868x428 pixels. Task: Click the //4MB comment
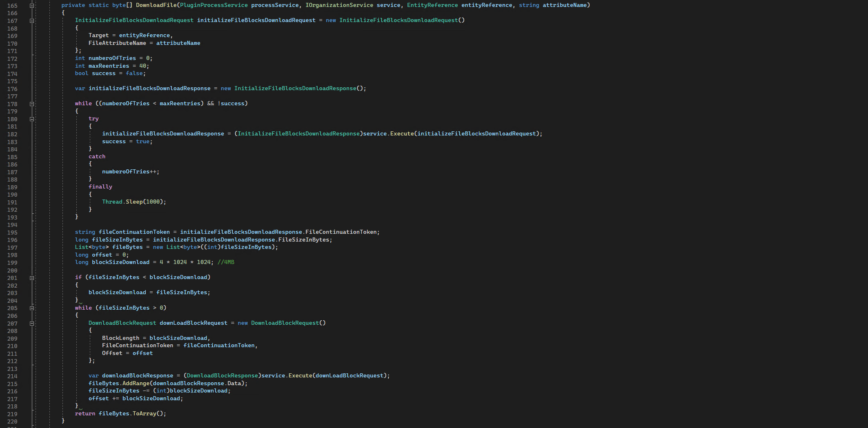click(226, 262)
